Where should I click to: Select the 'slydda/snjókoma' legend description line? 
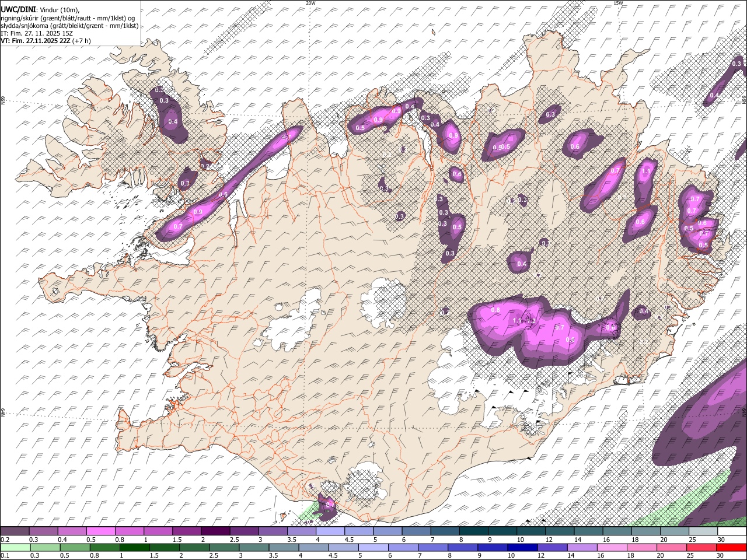69,26
